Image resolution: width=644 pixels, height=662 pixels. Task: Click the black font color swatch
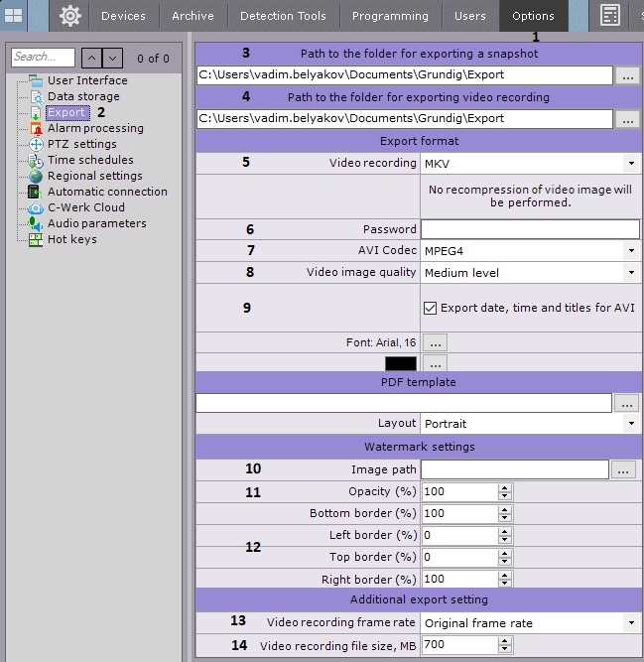tap(401, 364)
